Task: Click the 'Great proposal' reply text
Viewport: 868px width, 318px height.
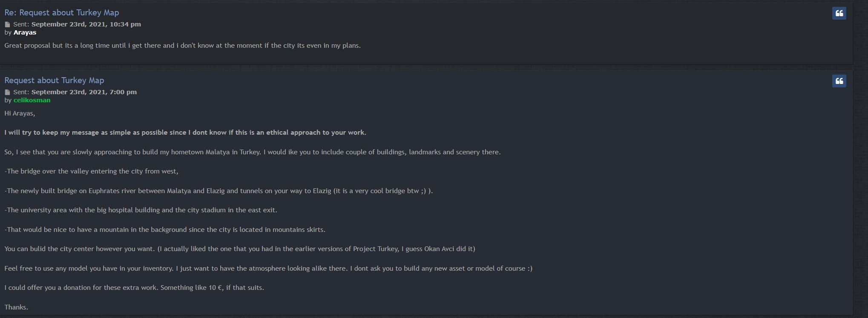Action: click(x=182, y=46)
